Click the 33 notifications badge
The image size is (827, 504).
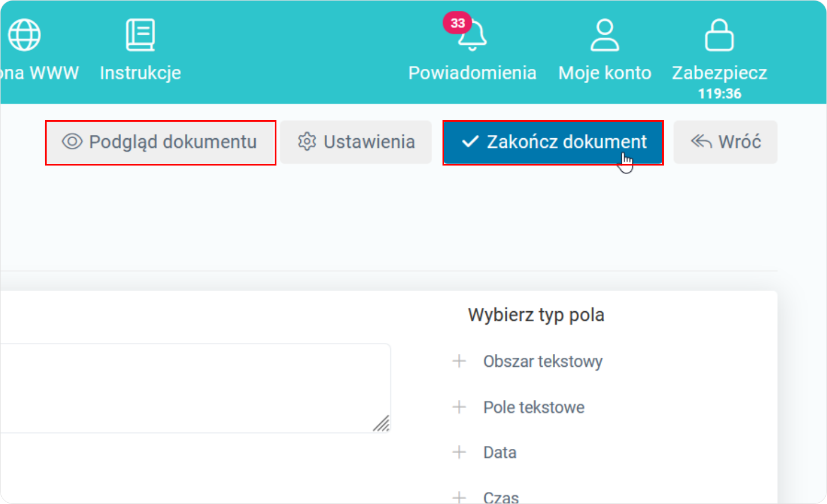tap(457, 23)
